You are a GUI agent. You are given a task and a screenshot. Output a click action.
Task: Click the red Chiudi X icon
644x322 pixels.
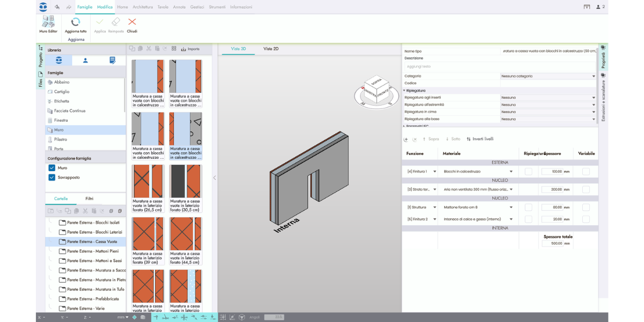[x=132, y=22]
